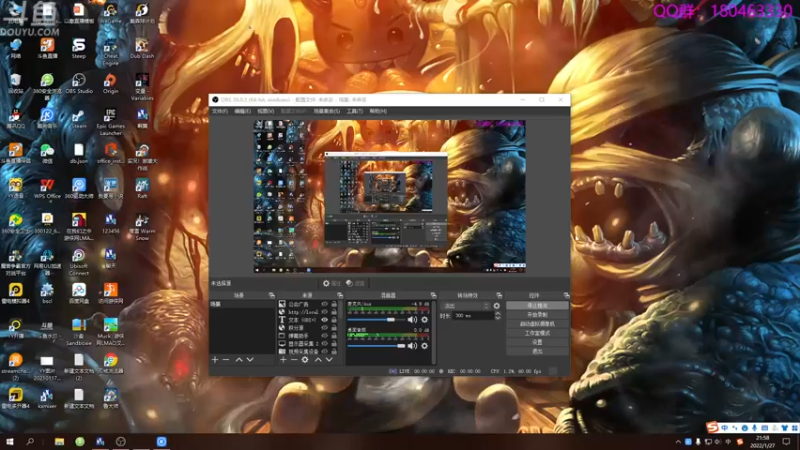Toggle visibility of http://local source
Image resolution: width=800 pixels, height=450 pixels.
pyautogui.click(x=324, y=312)
